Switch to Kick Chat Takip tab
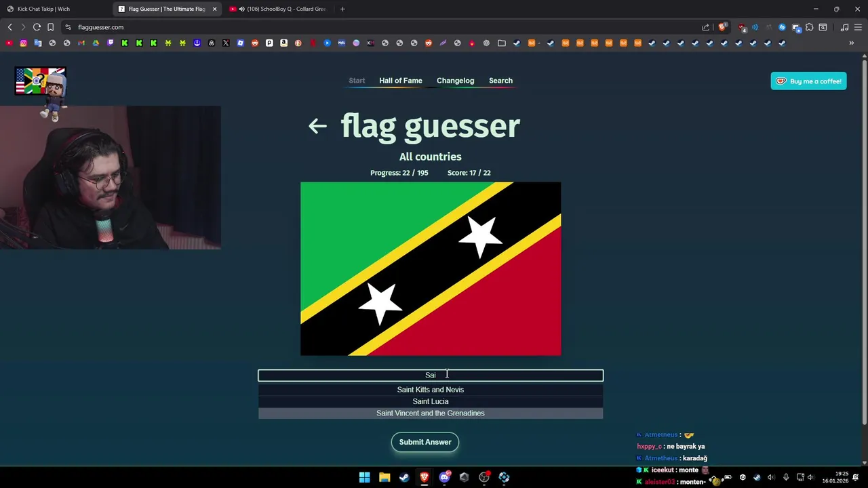Image resolution: width=868 pixels, height=488 pixels. [54, 9]
